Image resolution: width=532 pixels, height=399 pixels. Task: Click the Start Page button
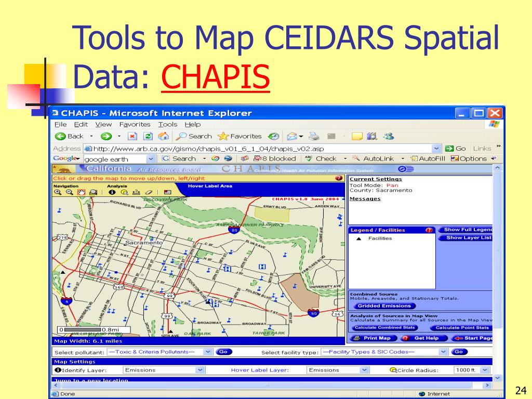[472, 338]
